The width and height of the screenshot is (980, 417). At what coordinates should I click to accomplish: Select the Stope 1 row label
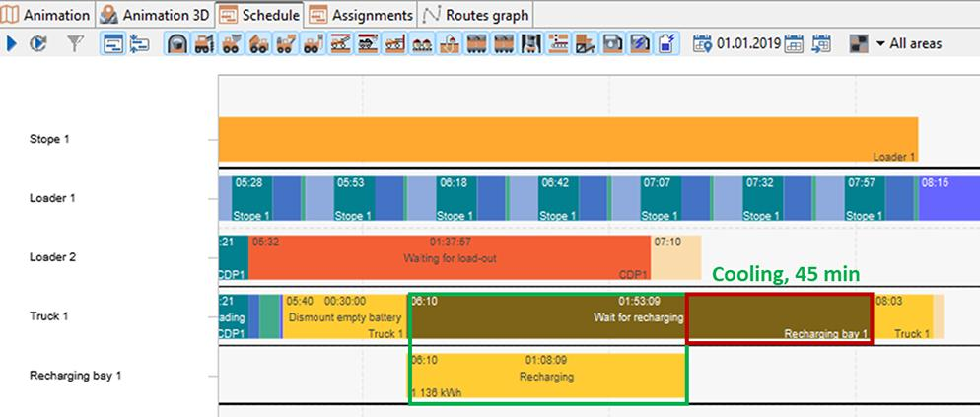tap(49, 139)
